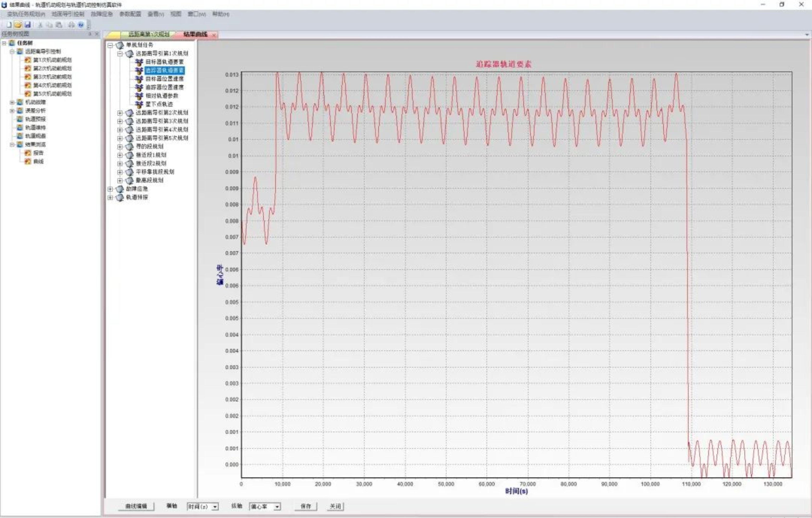Click the New document toolbar icon
Viewport: 812px width, 518px height.
point(9,25)
